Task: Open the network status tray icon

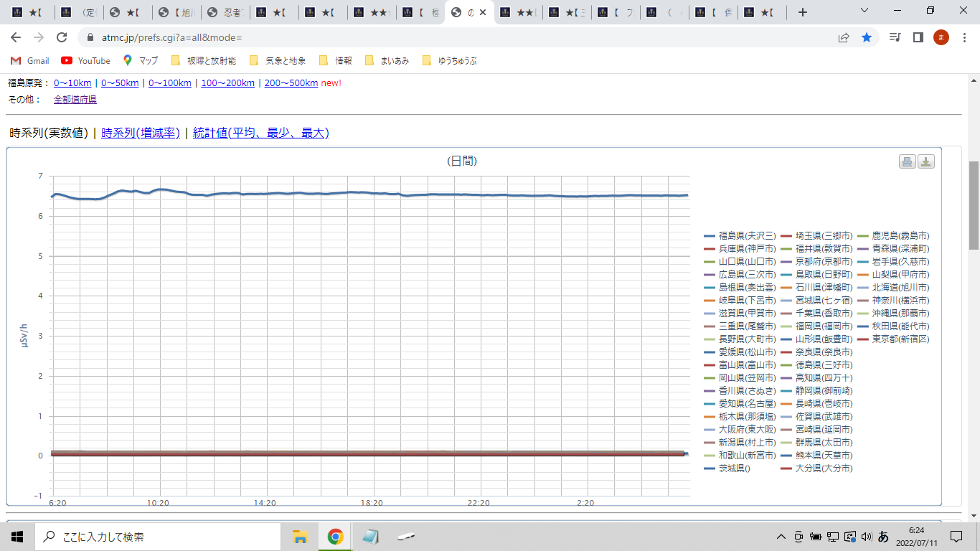Action: pyautogui.click(x=833, y=537)
